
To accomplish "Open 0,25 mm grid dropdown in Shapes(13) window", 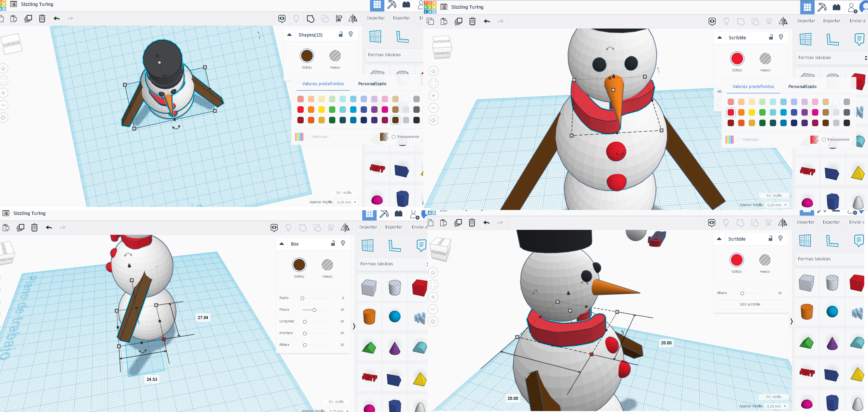I will coord(347,202).
